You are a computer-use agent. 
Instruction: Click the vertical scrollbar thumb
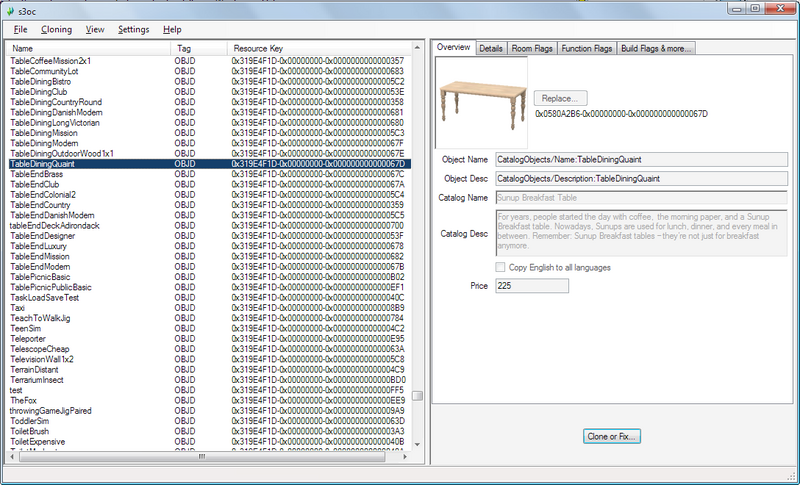point(417,396)
